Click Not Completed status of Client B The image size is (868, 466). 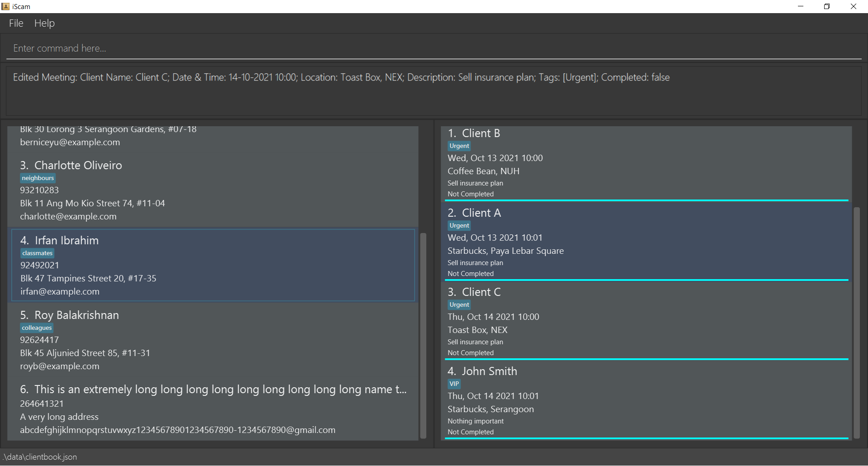click(x=471, y=194)
